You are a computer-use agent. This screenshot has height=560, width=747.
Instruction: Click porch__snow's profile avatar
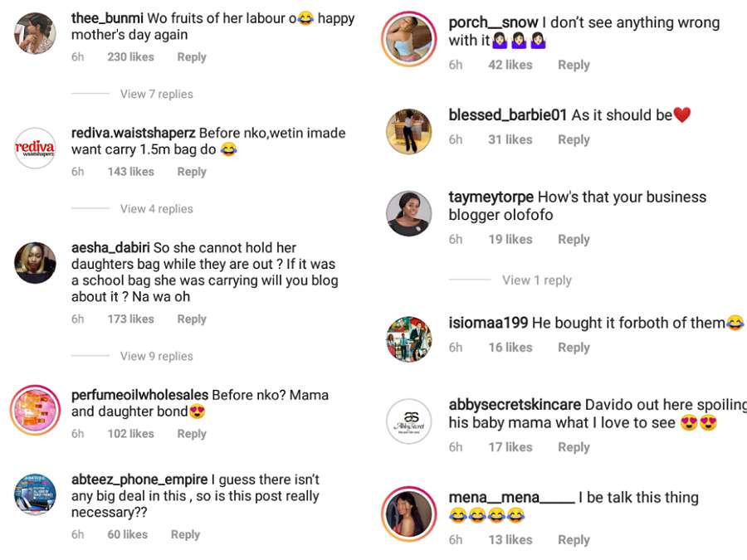(408, 39)
